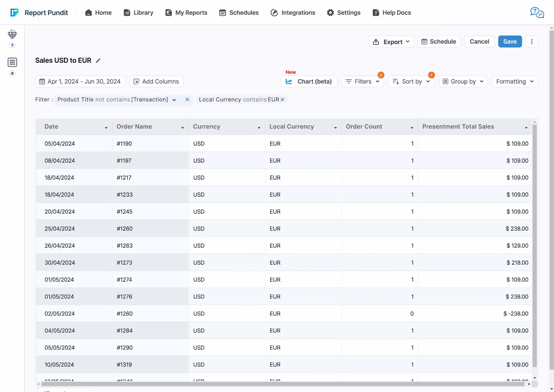Image resolution: width=554 pixels, height=392 pixels.
Task: Open the Formatting dropdown
Action: (515, 81)
